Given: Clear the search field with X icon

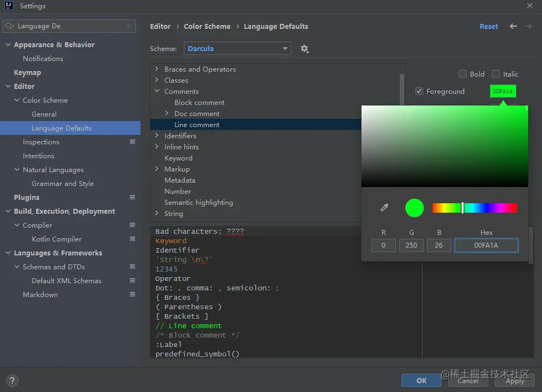Looking at the screenshot, I should (129, 26).
